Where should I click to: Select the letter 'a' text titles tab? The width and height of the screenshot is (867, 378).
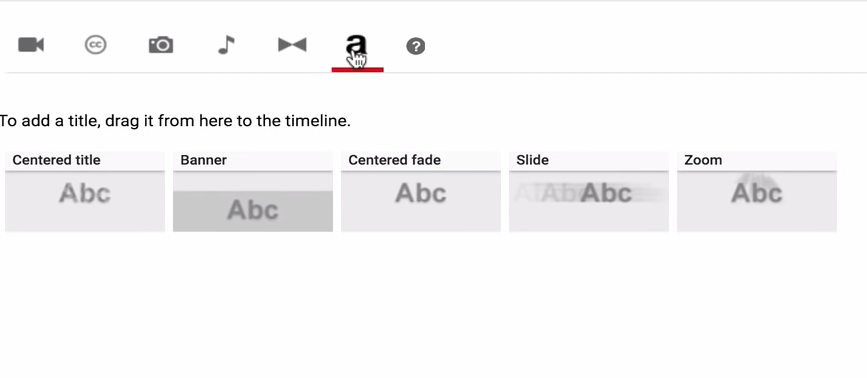[357, 47]
